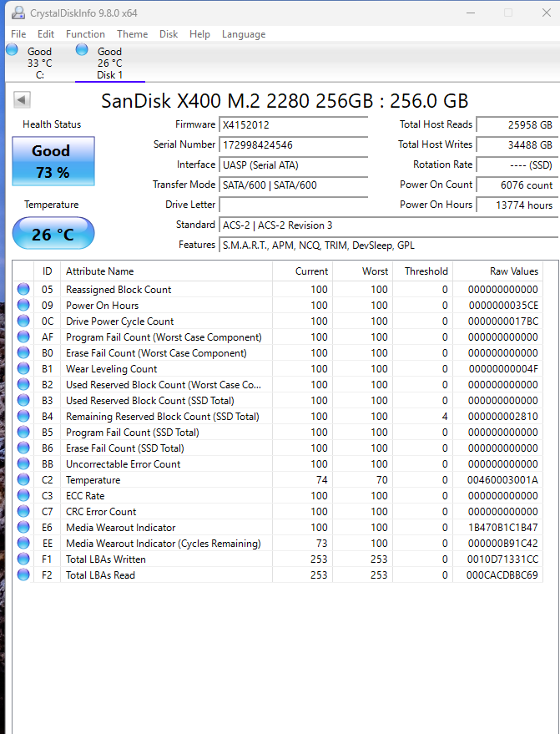This screenshot has width=560, height=734.
Task: Open the Help menu
Action: click(x=199, y=34)
